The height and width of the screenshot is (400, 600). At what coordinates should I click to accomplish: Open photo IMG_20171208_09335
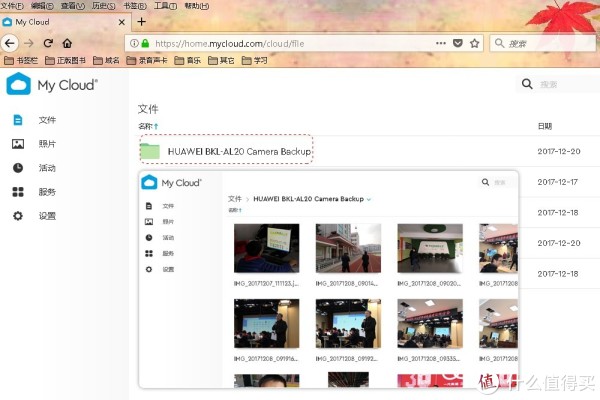[430, 323]
